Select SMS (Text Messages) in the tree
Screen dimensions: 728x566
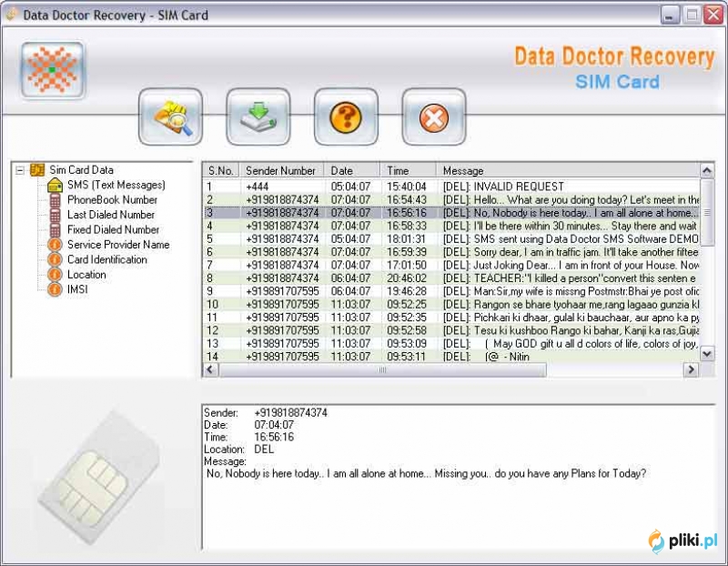pos(116,185)
